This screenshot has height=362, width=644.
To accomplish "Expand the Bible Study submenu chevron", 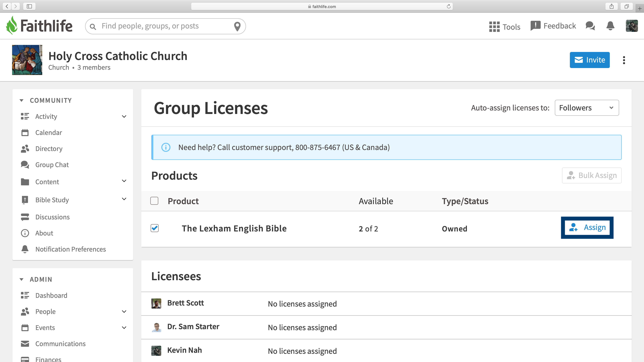I will click(x=124, y=199).
